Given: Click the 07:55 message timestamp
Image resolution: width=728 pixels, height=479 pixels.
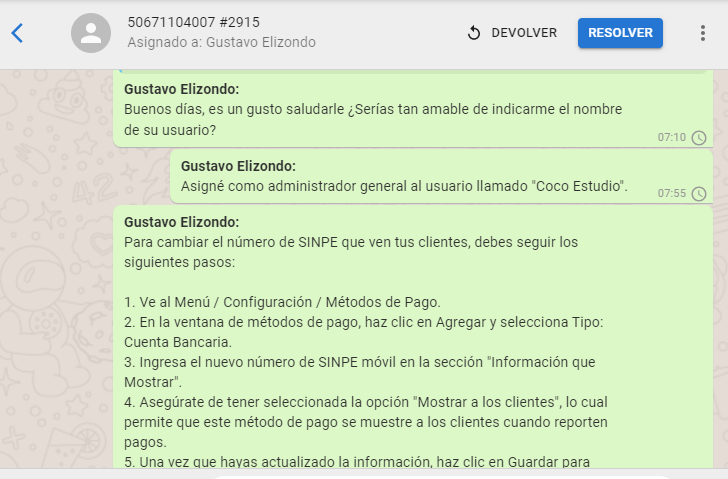Looking at the screenshot, I should click(671, 193).
